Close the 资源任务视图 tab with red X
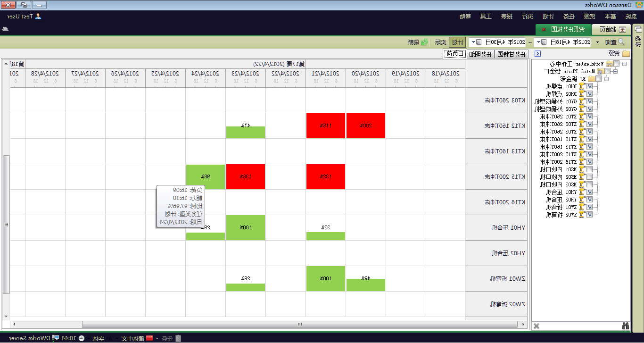This screenshot has width=644, height=343. click(544, 30)
